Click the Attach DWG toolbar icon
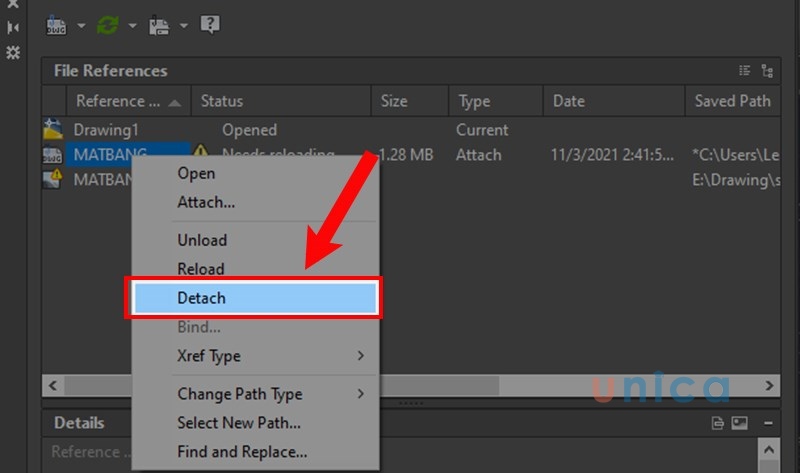This screenshot has width=800, height=473. (57, 25)
